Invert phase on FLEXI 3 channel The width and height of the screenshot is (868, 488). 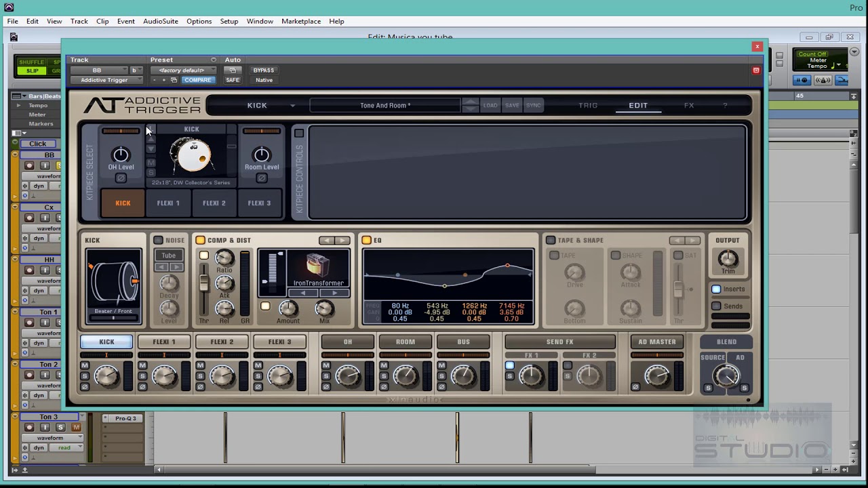258,387
